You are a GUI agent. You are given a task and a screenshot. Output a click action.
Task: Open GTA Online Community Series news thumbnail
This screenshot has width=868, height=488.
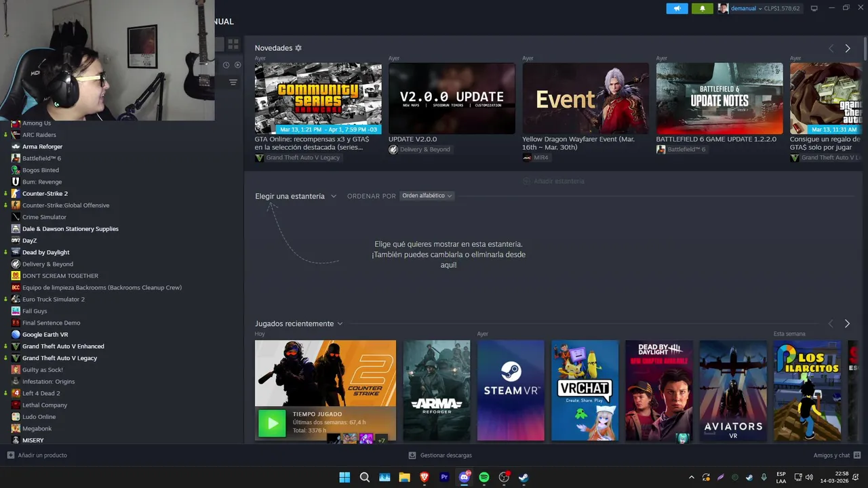click(x=318, y=98)
